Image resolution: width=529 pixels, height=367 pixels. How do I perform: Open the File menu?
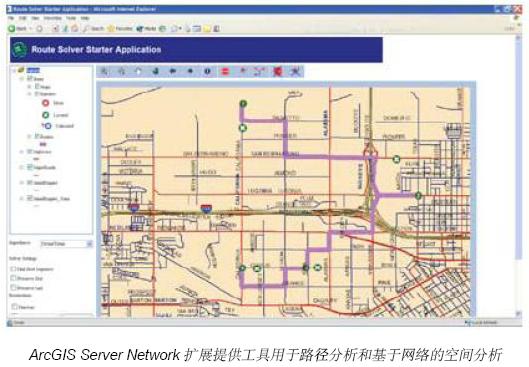(x=11, y=18)
